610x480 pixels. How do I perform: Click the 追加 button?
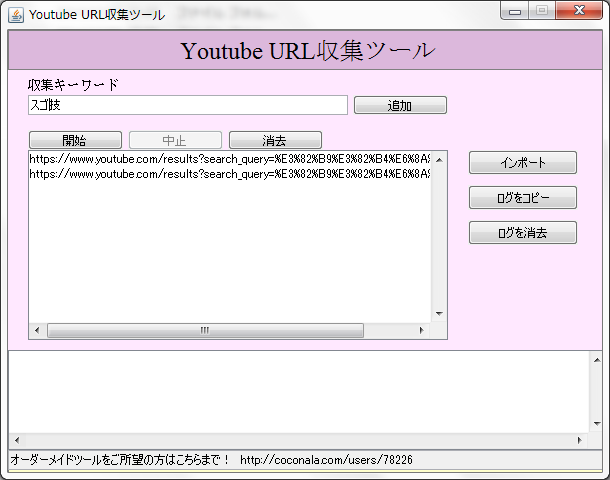coord(400,105)
